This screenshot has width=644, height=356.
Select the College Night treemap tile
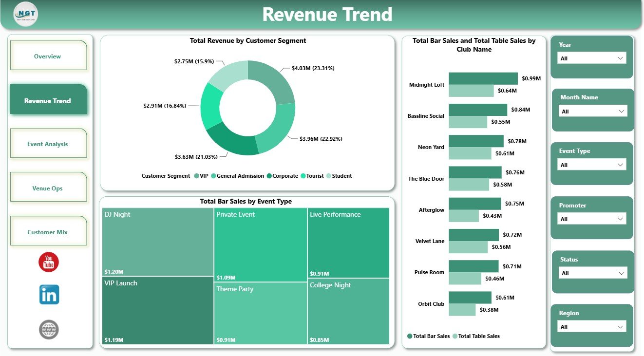point(349,311)
